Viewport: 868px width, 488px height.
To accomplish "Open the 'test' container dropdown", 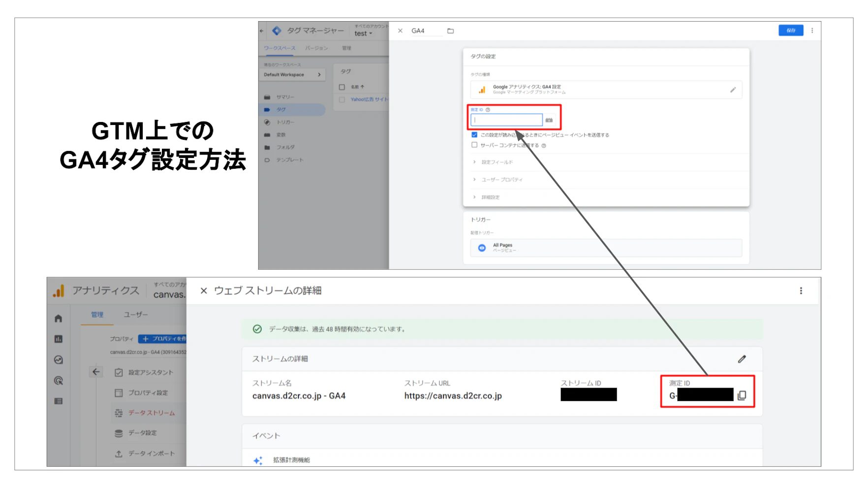I will coord(364,34).
